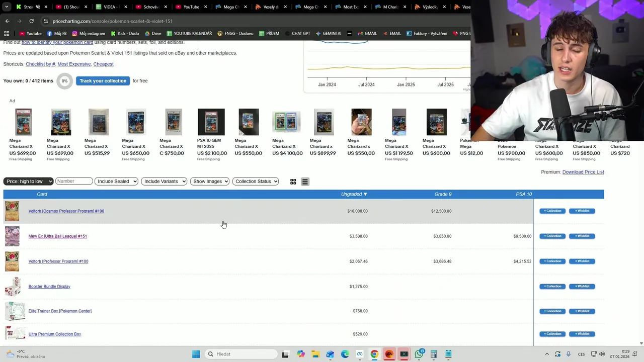
Task: Open Youtube bookmark
Action: (30, 33)
